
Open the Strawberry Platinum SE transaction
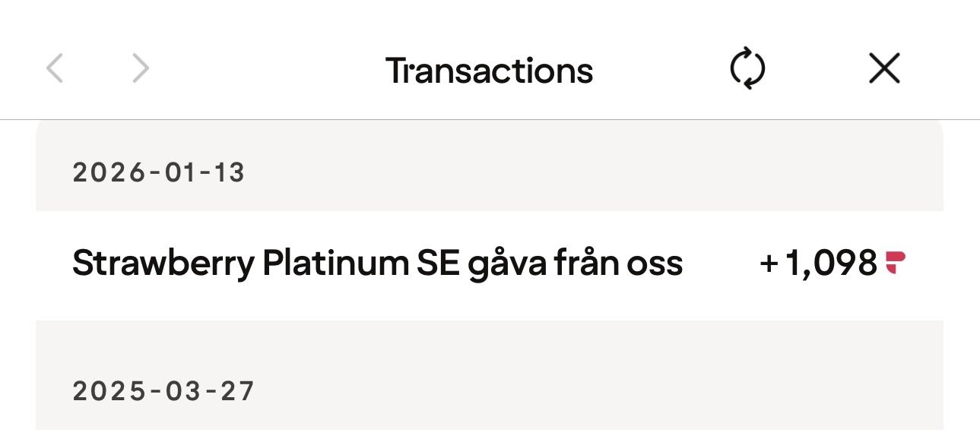tap(377, 264)
